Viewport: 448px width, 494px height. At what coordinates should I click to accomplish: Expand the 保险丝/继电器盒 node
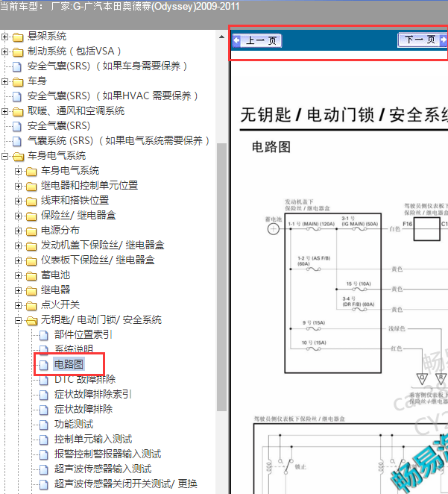(x=18, y=216)
